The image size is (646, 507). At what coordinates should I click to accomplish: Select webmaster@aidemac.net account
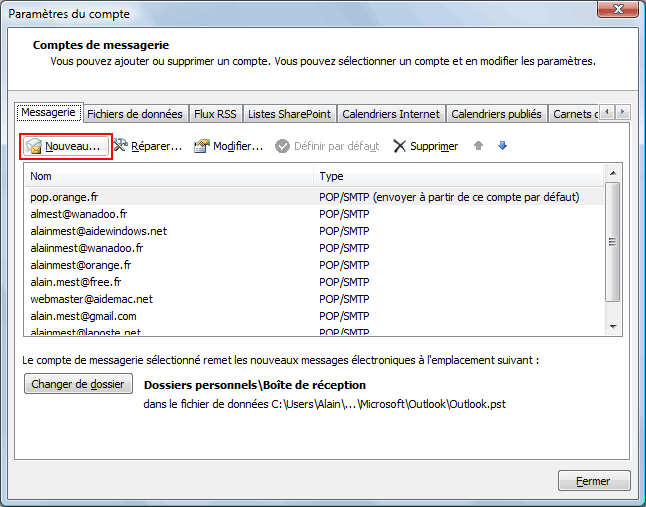coord(314,299)
